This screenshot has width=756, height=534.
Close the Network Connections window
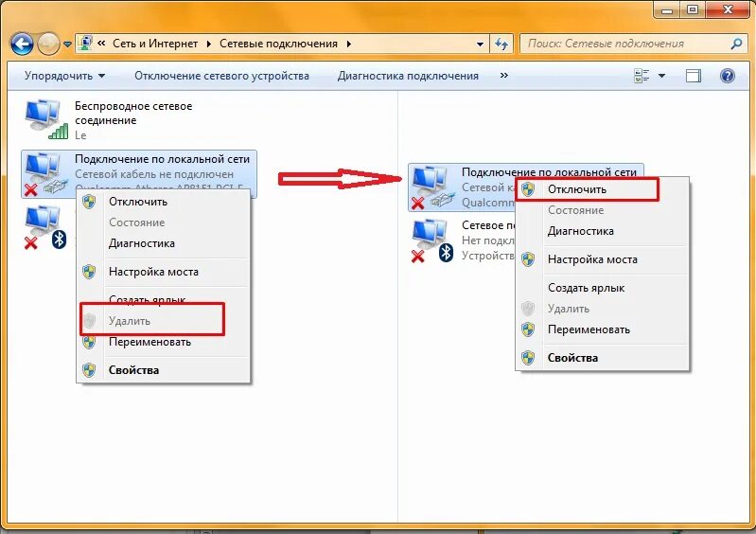(728, 9)
